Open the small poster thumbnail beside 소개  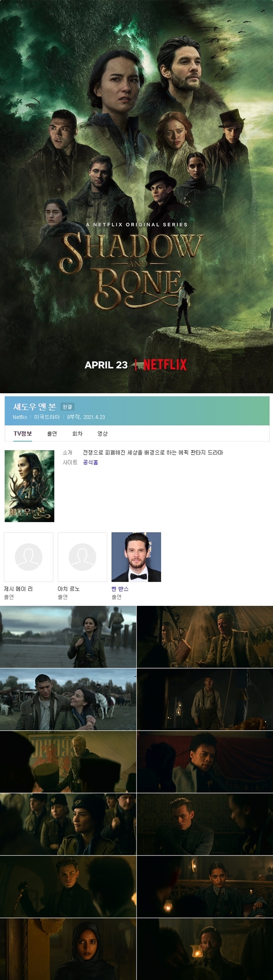(30, 486)
